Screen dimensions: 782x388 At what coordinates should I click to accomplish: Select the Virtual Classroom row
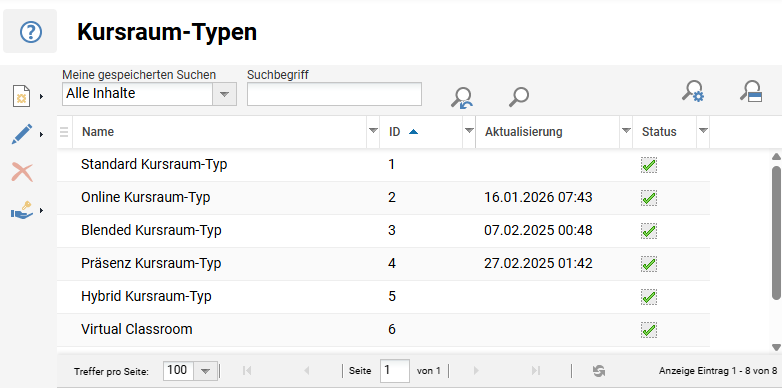click(x=383, y=330)
